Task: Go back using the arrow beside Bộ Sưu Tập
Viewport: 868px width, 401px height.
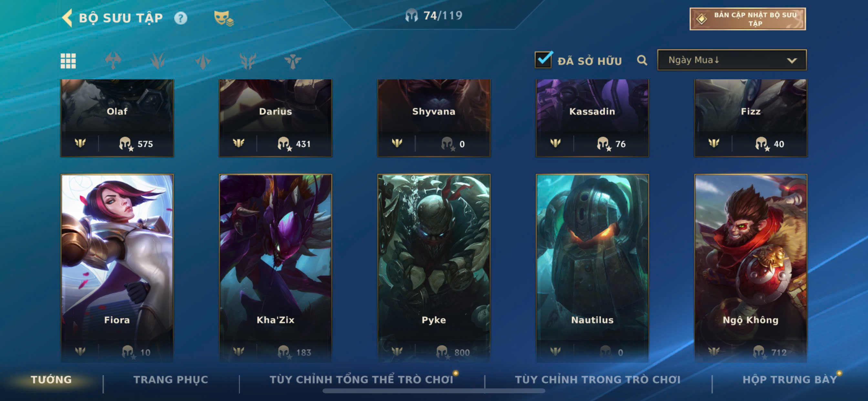Action: 67,17
